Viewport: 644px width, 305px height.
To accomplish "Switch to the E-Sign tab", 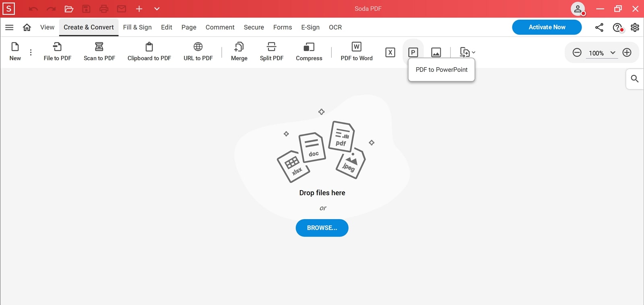I will 310,27.
